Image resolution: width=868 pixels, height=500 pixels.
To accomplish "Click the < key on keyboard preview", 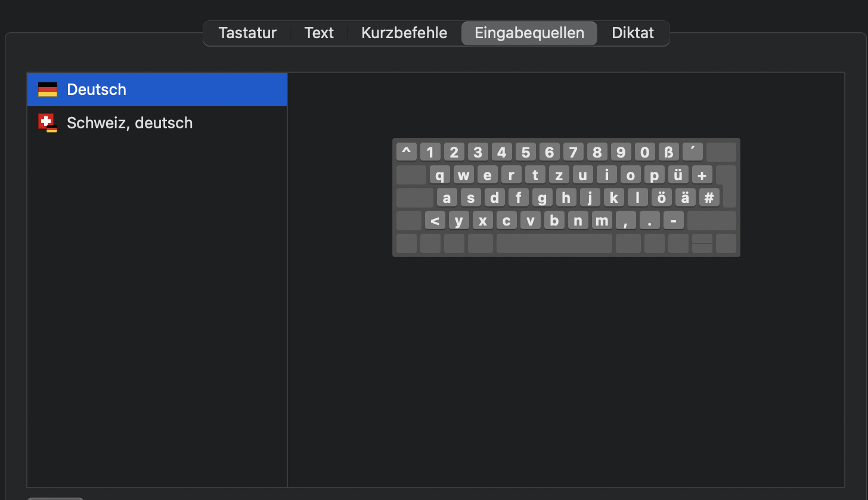I will point(435,221).
